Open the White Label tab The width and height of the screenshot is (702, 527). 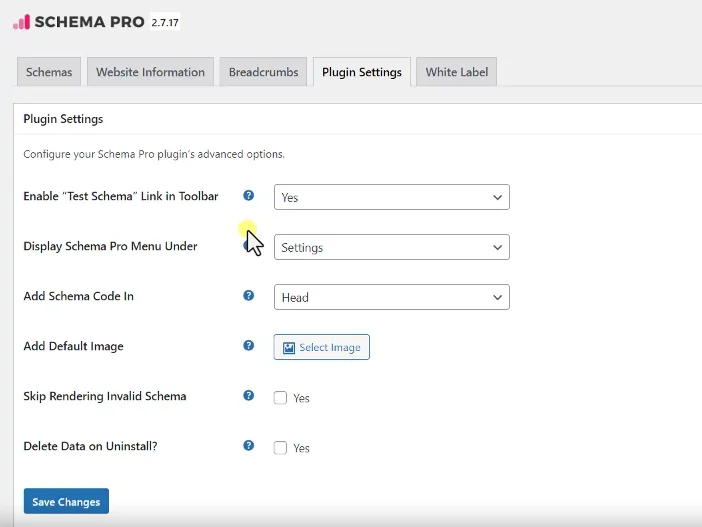click(457, 72)
